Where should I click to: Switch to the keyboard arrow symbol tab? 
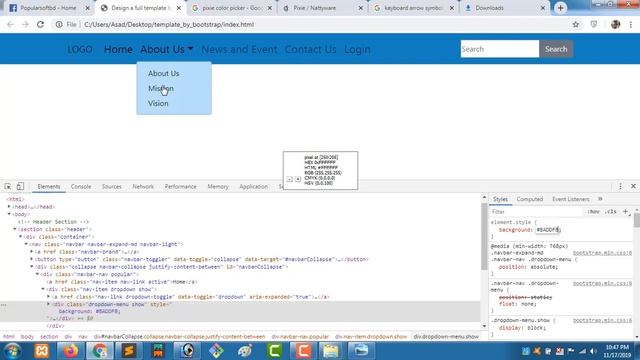point(414,8)
